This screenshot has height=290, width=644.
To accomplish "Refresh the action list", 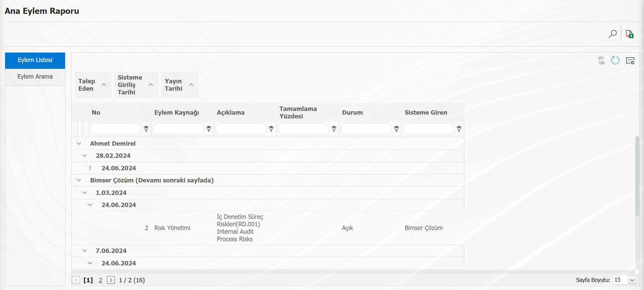I will (x=615, y=60).
